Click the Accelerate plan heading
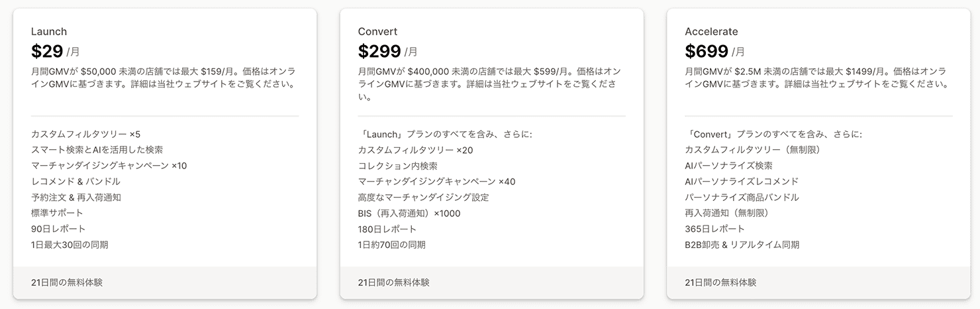 click(x=711, y=32)
